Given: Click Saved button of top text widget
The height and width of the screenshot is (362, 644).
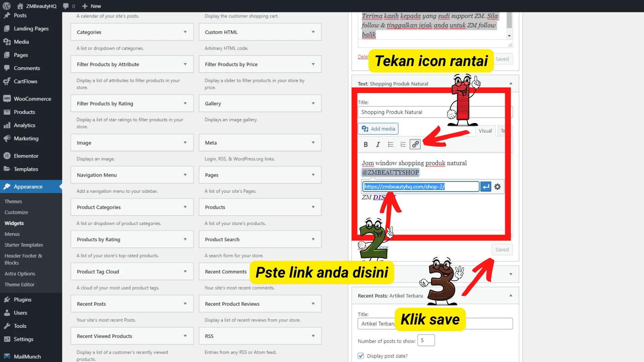Looking at the screenshot, I should pos(502,59).
